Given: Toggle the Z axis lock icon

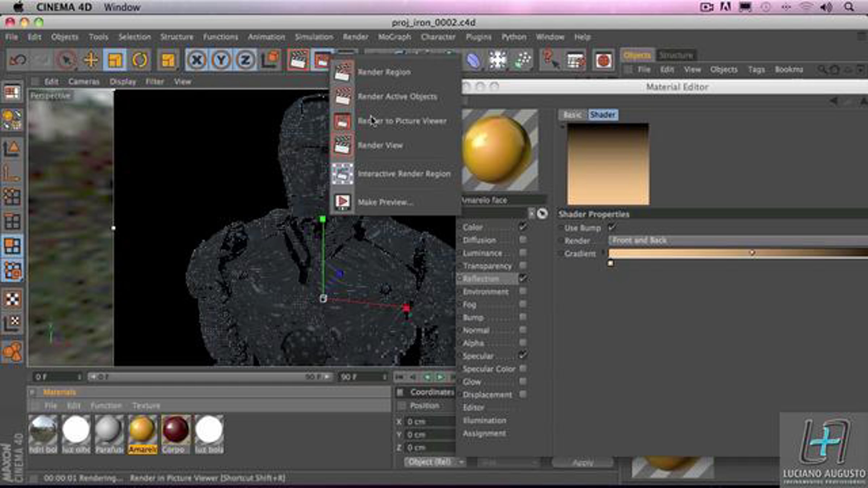Looking at the screenshot, I should [245, 60].
